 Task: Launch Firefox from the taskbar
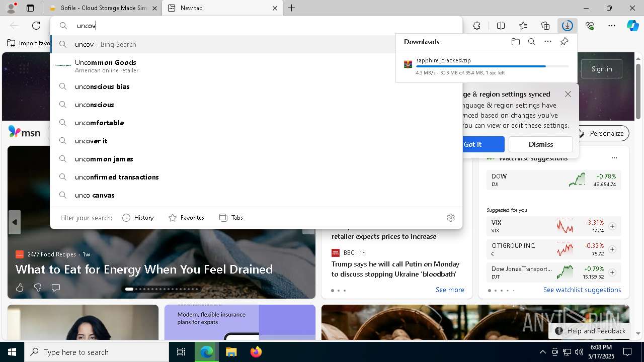[x=256, y=352]
